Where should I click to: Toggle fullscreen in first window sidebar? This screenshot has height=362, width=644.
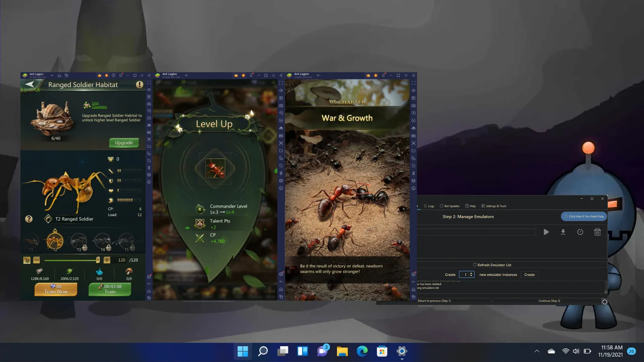[x=149, y=83]
